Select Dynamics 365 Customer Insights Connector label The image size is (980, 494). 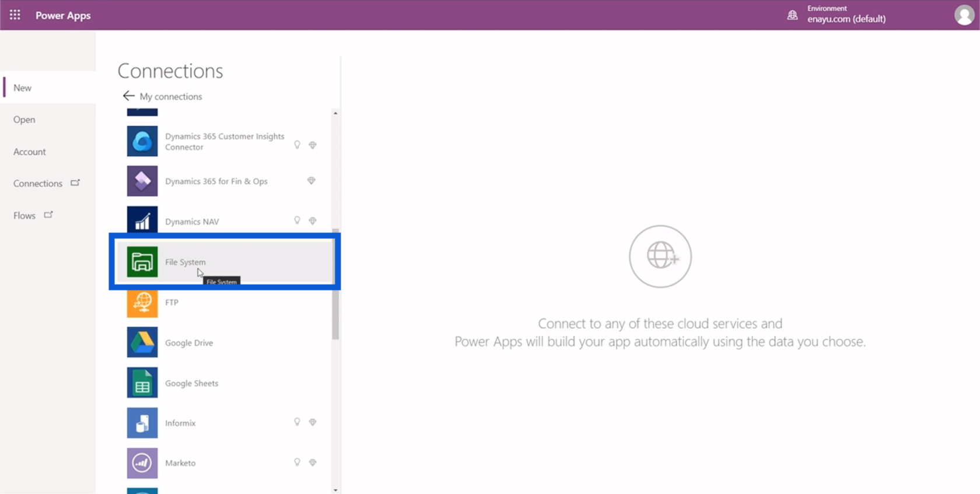[225, 141]
